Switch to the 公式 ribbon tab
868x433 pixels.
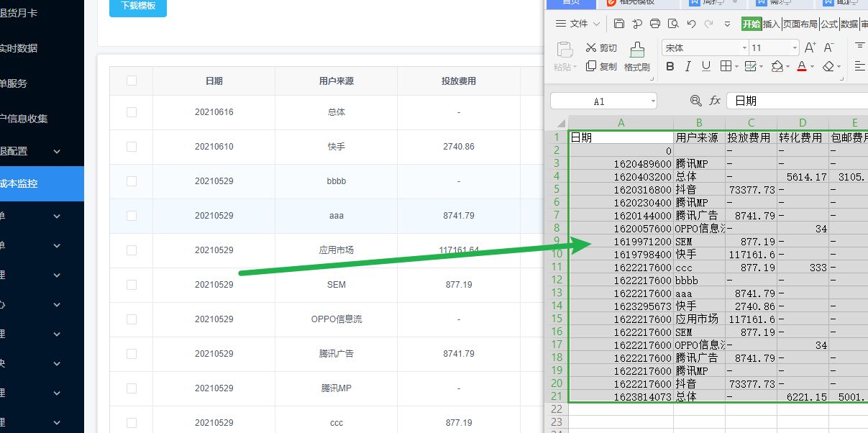pos(829,24)
